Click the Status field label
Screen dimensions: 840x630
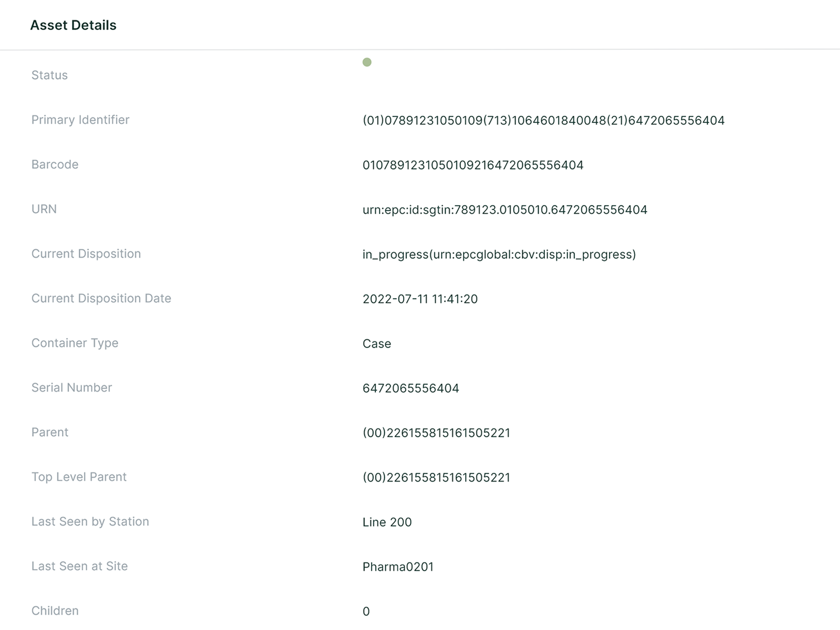click(x=49, y=75)
